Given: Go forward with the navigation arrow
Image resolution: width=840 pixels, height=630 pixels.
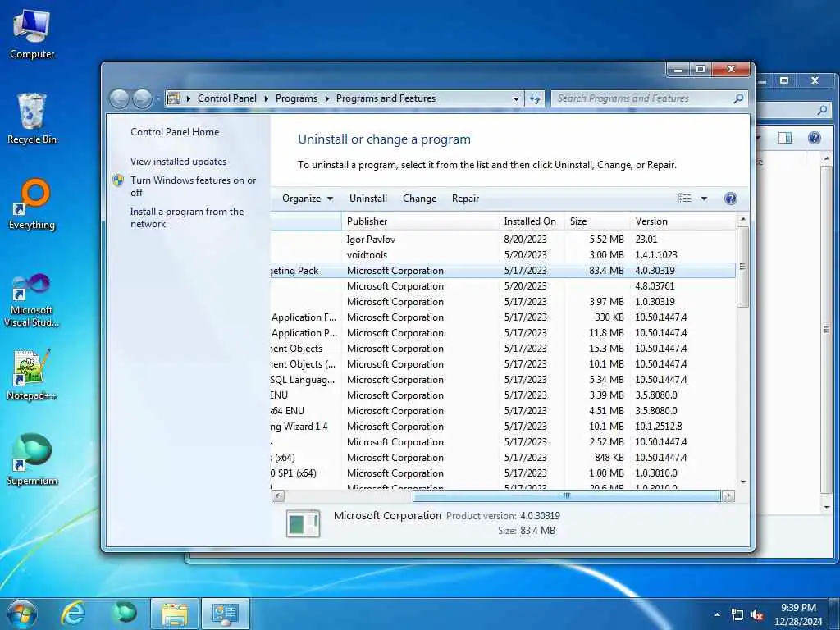Looking at the screenshot, I should (141, 98).
